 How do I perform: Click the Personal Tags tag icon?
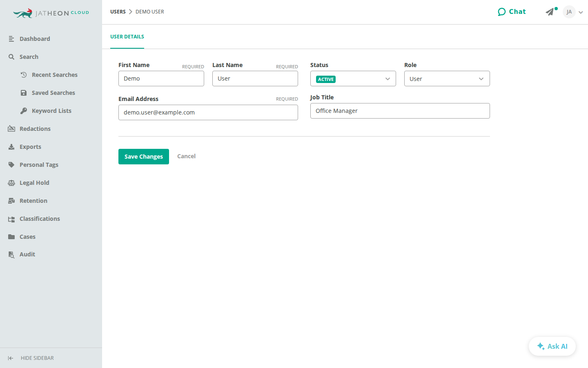11,165
